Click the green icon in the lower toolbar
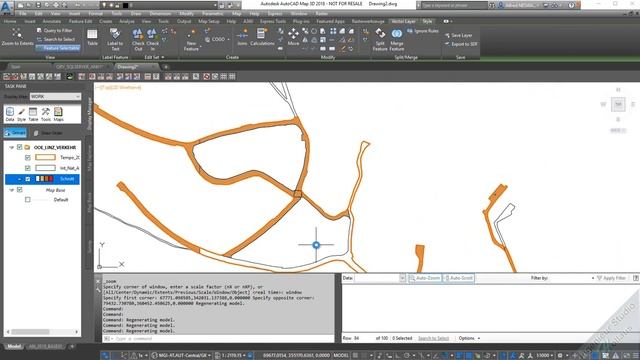Screen dimensions: 640x360 click(70, 76)
